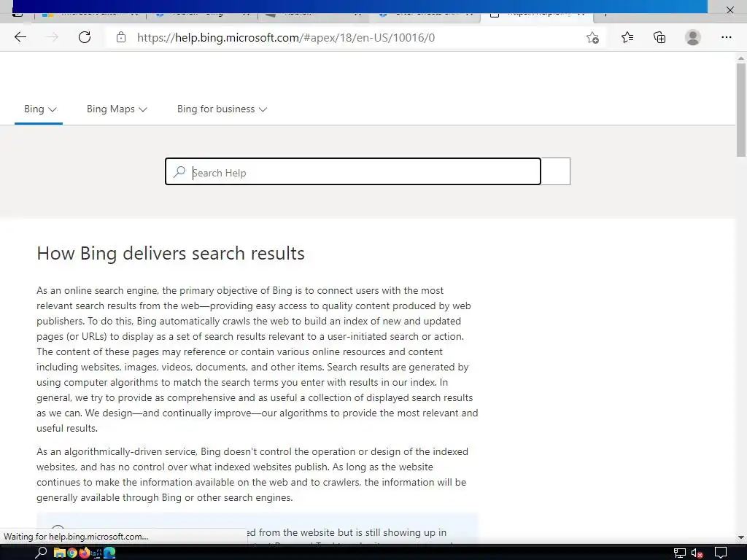Launch File Explorer from the taskbar
The image size is (747, 560).
coord(59,553)
